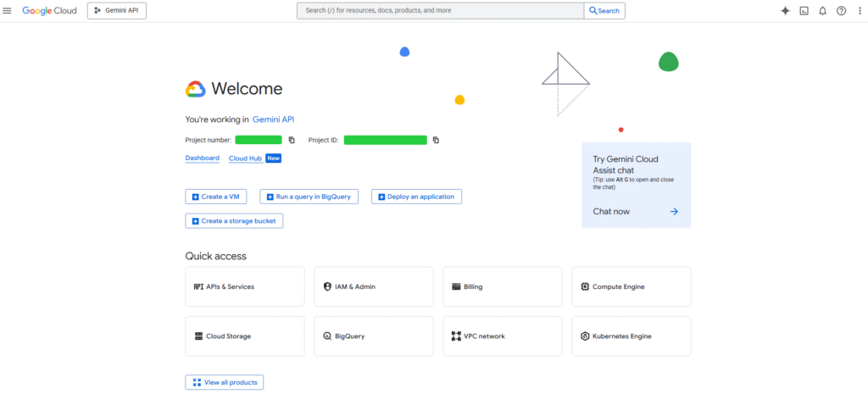Click the Google Cloud logo
This screenshot has height=394, width=868.
[x=49, y=10]
